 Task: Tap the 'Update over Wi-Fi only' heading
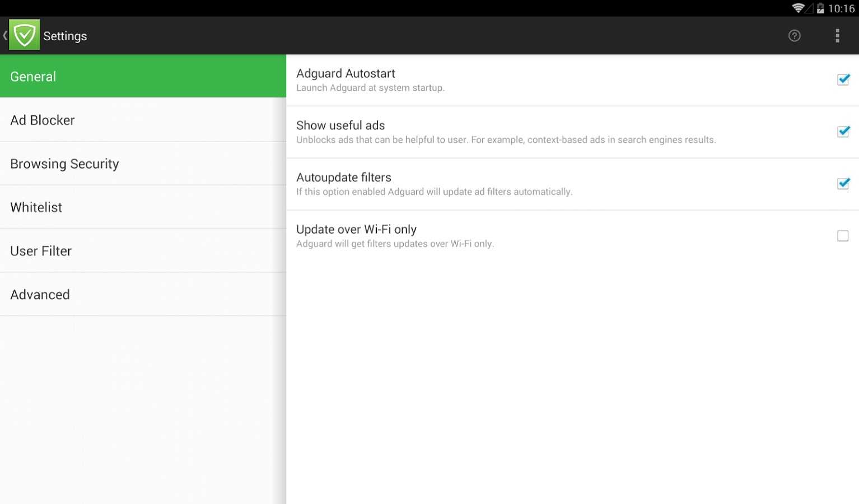point(356,230)
